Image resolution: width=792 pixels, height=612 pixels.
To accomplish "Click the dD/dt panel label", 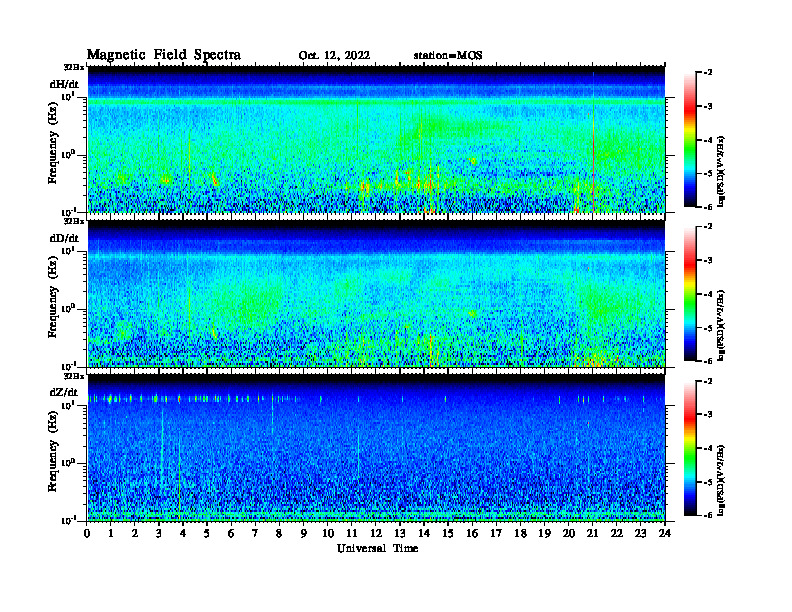I will 64,238.
